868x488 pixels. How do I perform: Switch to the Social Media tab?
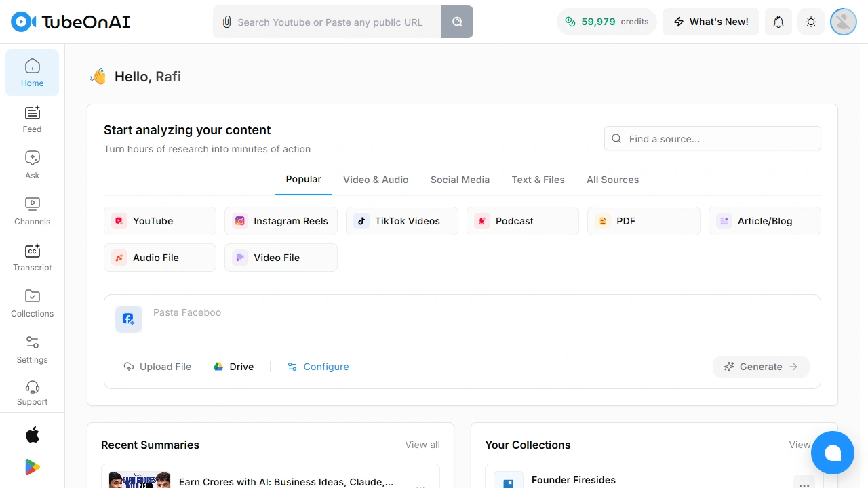(x=460, y=180)
